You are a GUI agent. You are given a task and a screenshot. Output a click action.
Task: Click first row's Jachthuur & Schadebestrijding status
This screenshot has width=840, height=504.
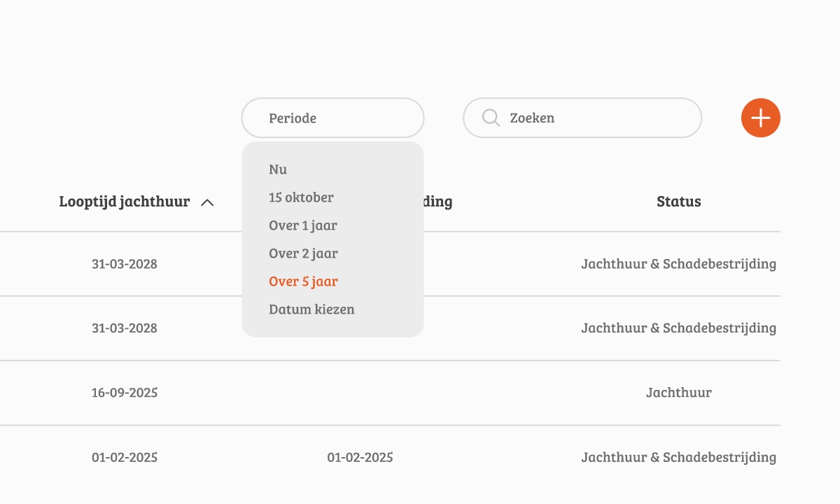679,265
